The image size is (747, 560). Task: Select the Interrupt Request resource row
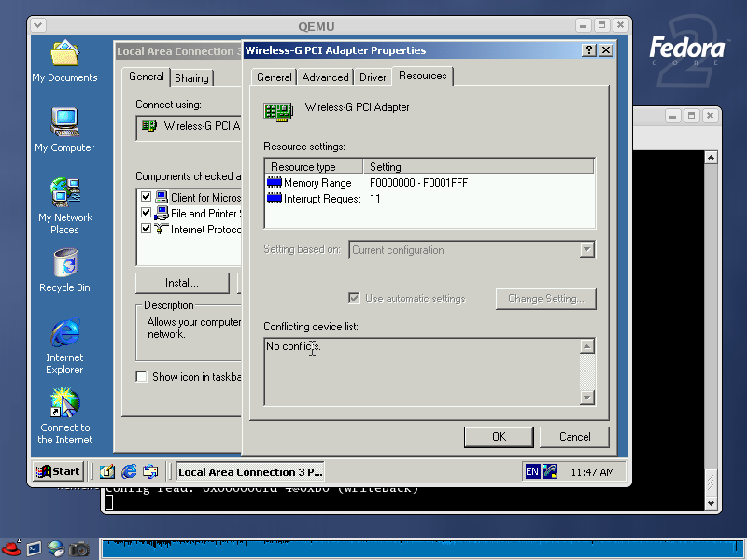(x=430, y=199)
